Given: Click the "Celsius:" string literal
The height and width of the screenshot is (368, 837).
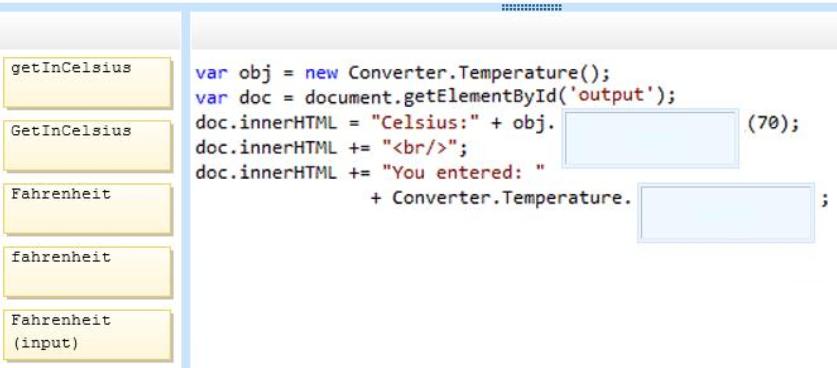Looking at the screenshot, I should pyautogui.click(x=426, y=123).
